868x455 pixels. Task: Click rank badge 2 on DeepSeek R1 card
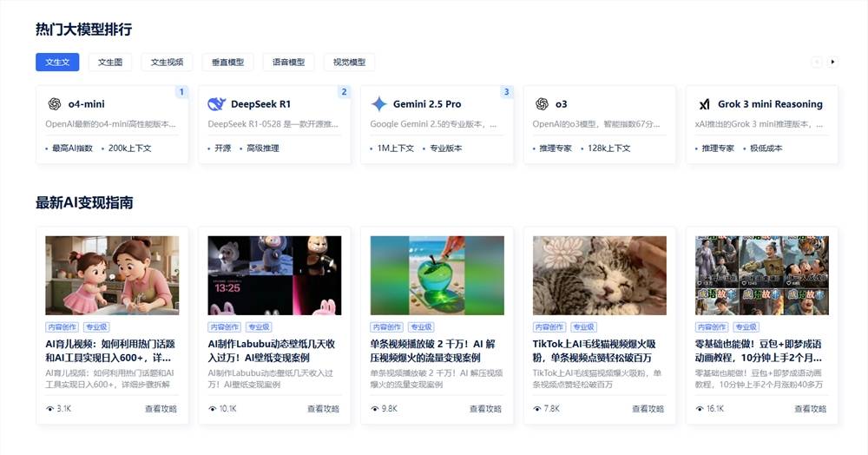[x=344, y=92]
